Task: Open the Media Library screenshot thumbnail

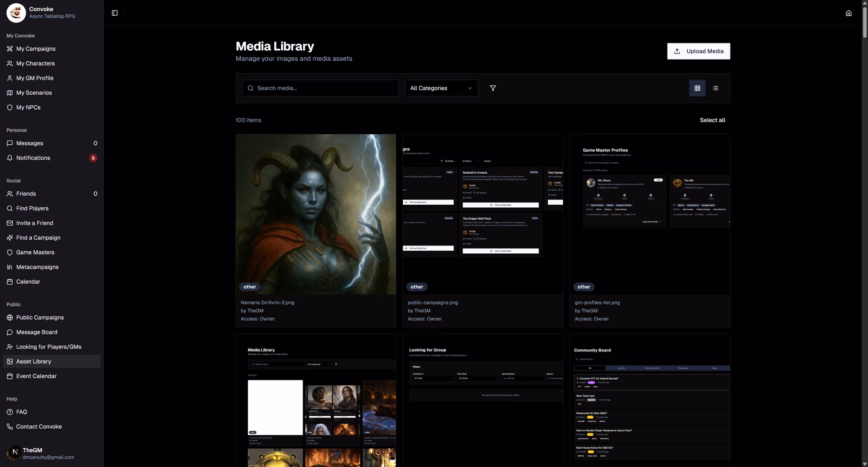Action: [x=316, y=401]
